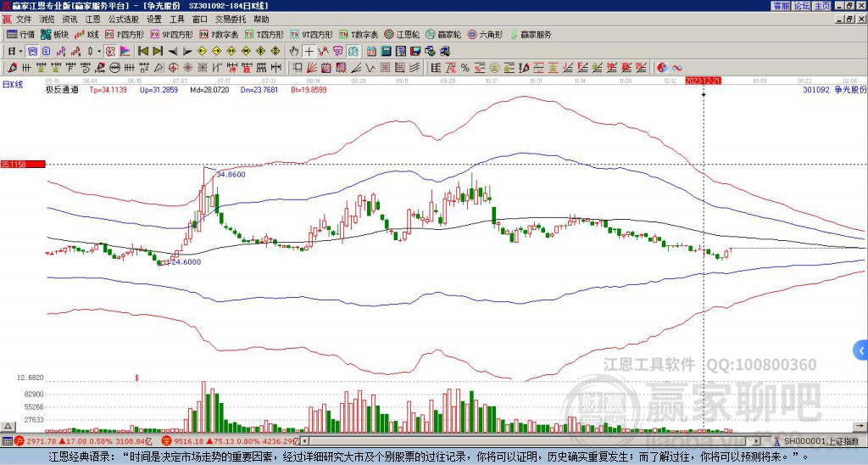The height and width of the screenshot is (465, 868).
Task: Click the SH000001 上证指数 status entry
Action: [821, 441]
